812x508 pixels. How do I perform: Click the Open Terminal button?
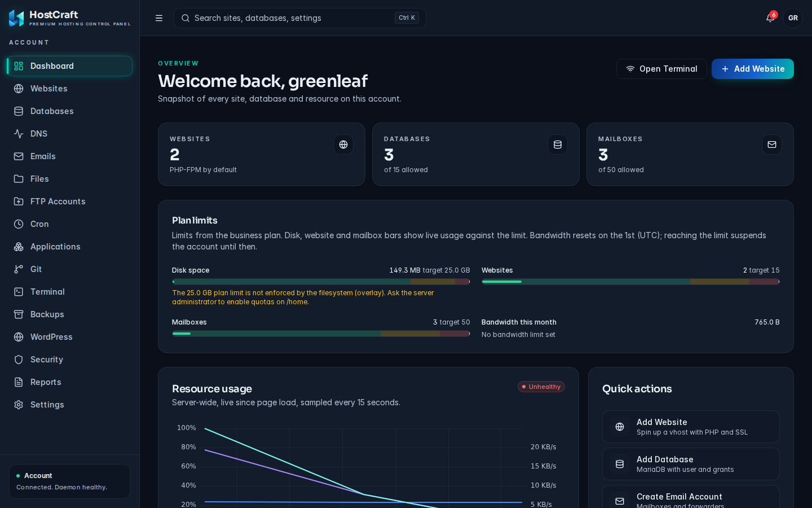pyautogui.click(x=661, y=69)
